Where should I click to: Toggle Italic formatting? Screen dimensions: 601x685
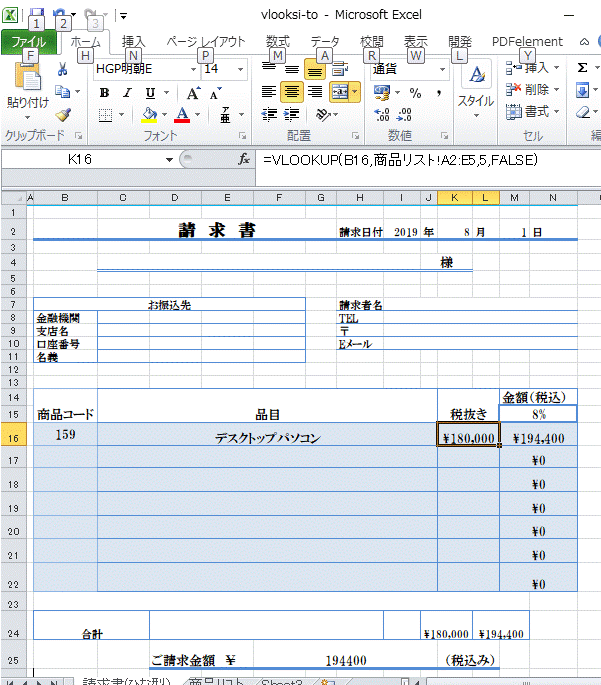coord(128,92)
